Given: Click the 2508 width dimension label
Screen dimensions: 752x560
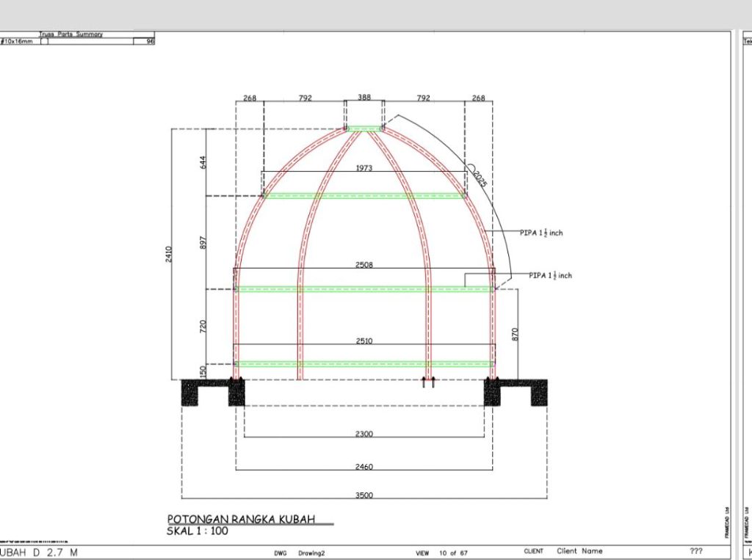Looking at the screenshot, I should tap(364, 265).
